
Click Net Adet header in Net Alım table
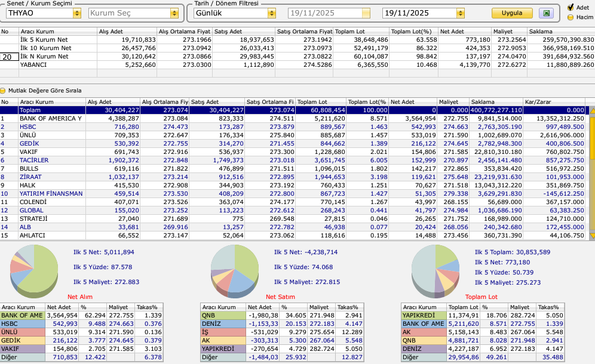click(62, 307)
